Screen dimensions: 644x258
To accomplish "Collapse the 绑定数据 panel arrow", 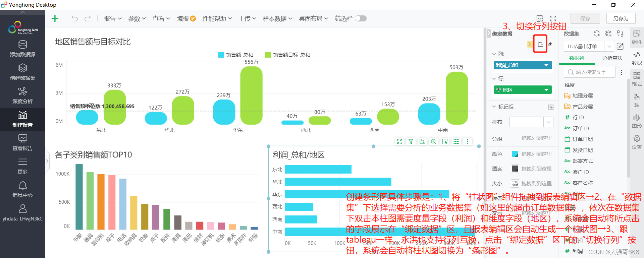I will pyautogui.click(x=488, y=34).
